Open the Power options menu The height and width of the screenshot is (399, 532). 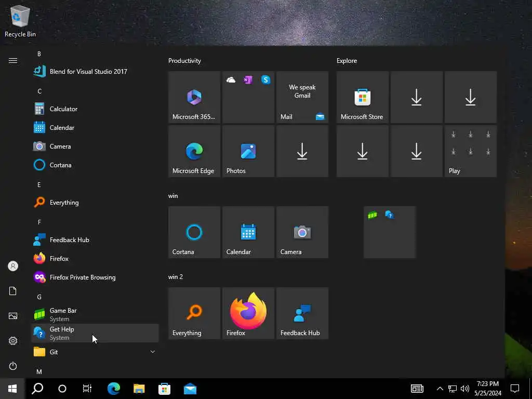tap(13, 366)
